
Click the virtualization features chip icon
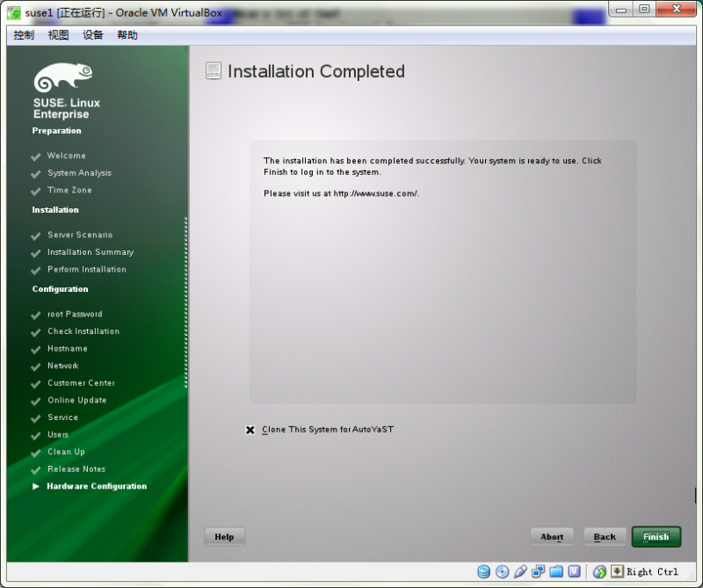[575, 571]
